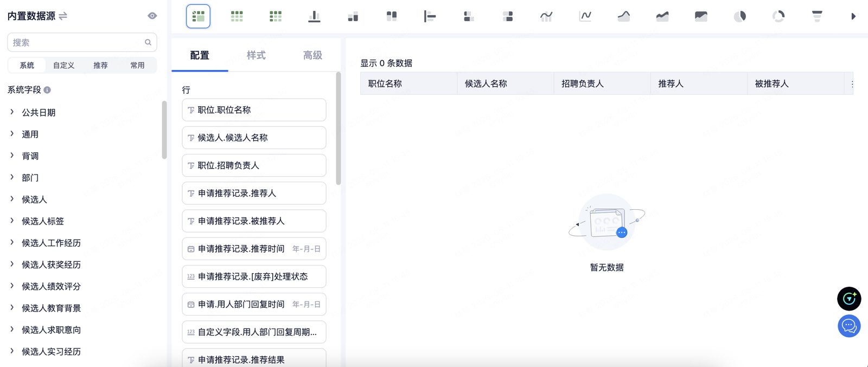
Task: Select the combined line and bar chart icon
Action: [546, 16]
